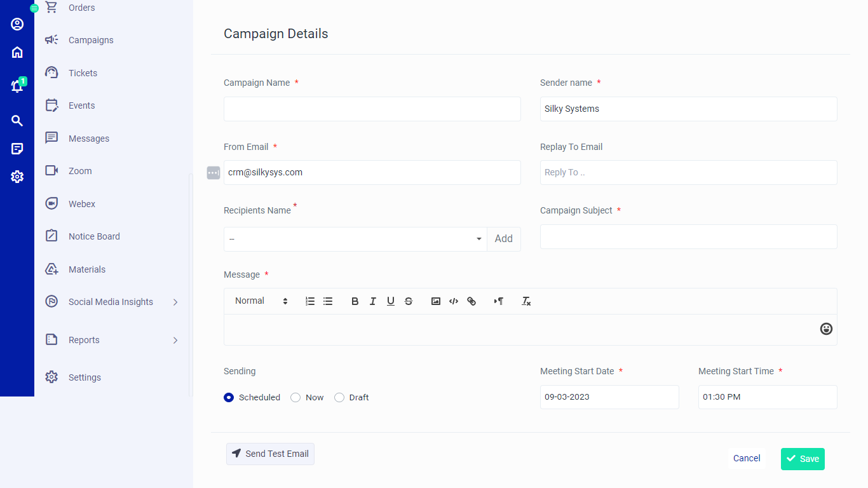Click the Send Test Email button

click(270, 454)
